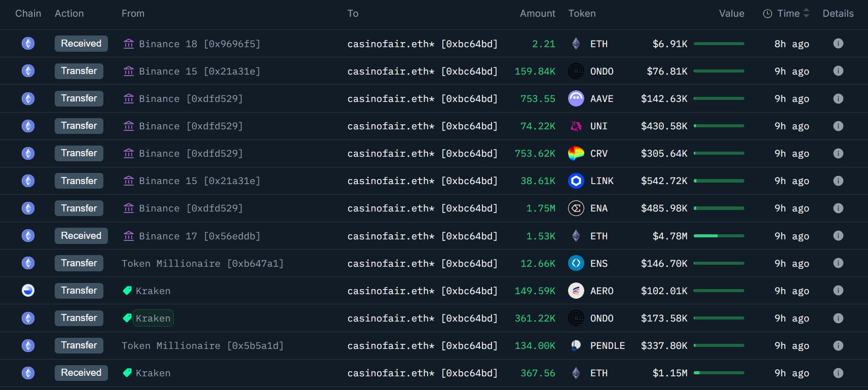
Task: Click the ENS token icon
Action: 576,263
